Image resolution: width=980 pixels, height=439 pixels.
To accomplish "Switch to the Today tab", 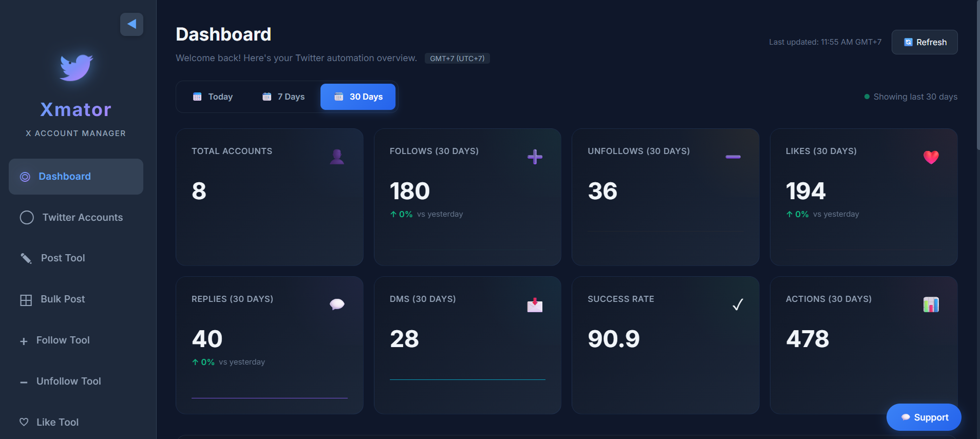I will (213, 97).
